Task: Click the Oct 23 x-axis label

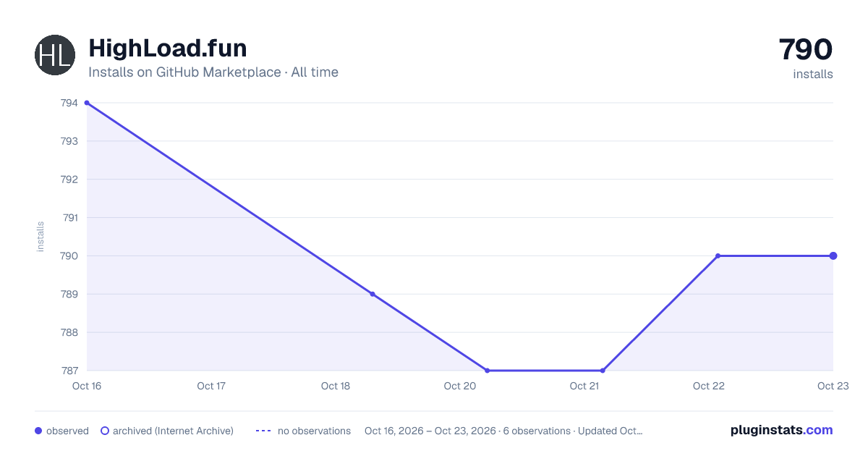Action: pyautogui.click(x=833, y=386)
